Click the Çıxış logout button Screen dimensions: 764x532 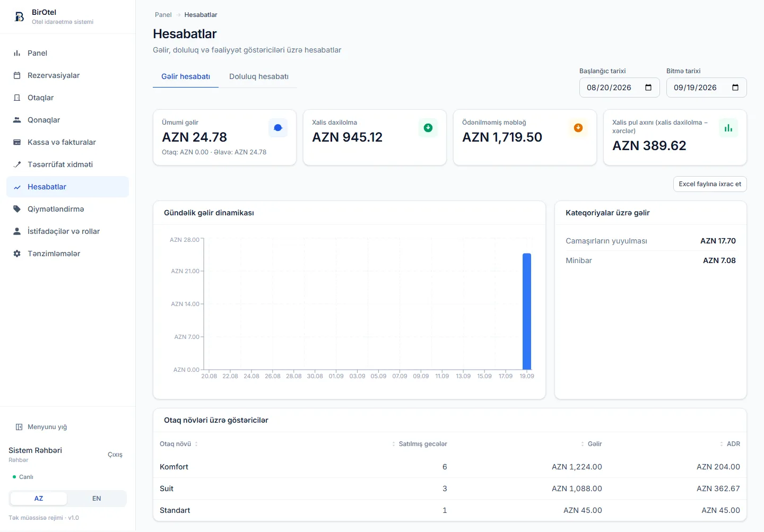pos(115,455)
